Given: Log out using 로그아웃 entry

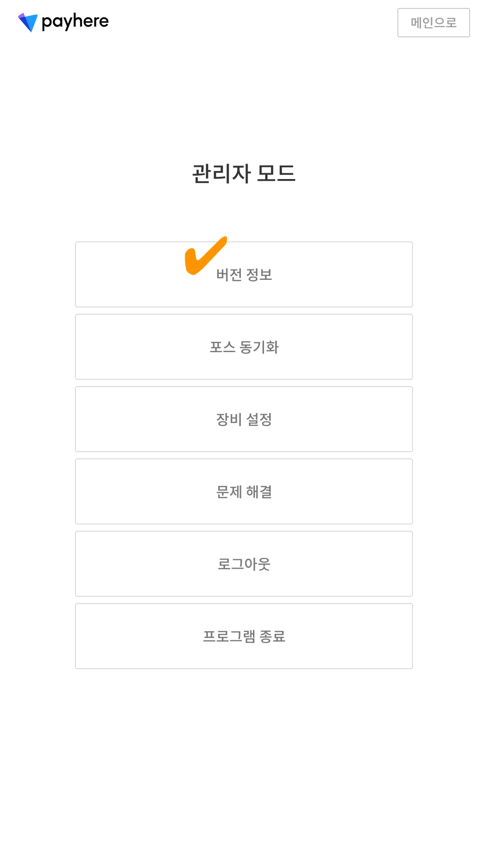Looking at the screenshot, I should click(244, 564).
